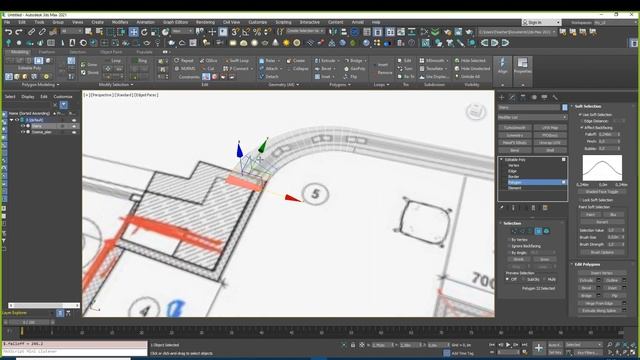Open the Modifier List dropdown
This screenshot has height=360, width=640.
pos(532,117)
